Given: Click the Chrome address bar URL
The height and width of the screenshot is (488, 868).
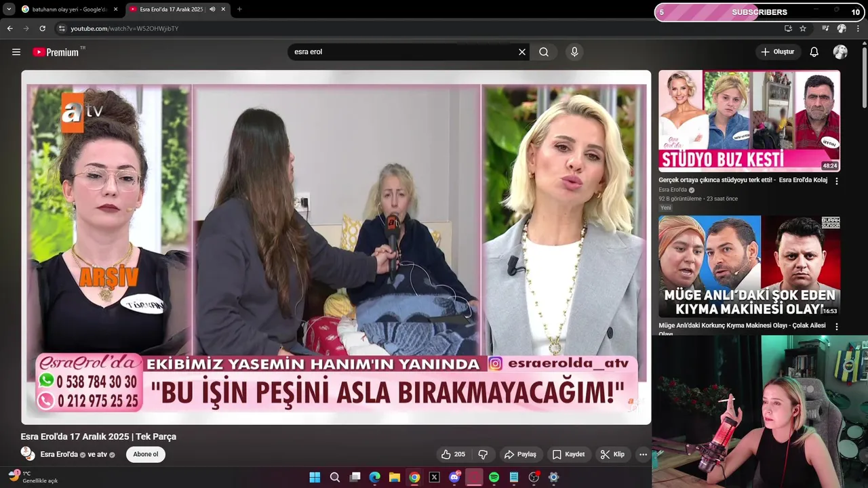Looking at the screenshot, I should (125, 28).
